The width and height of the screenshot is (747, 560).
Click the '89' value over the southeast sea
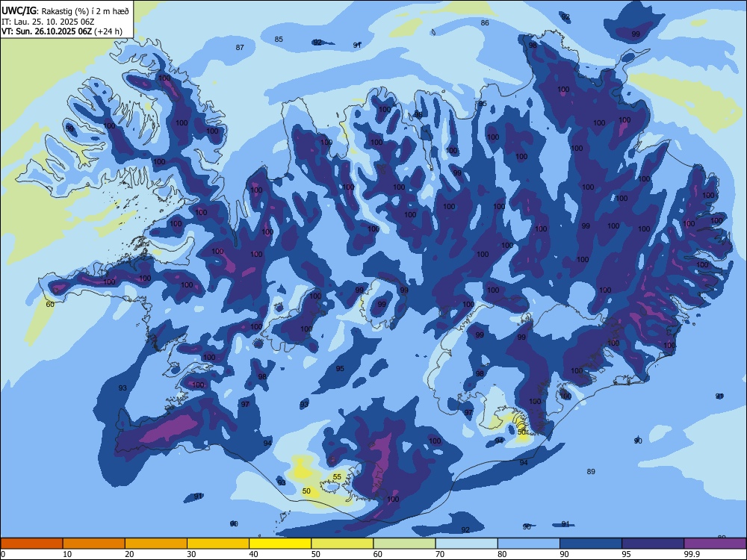[591, 471]
